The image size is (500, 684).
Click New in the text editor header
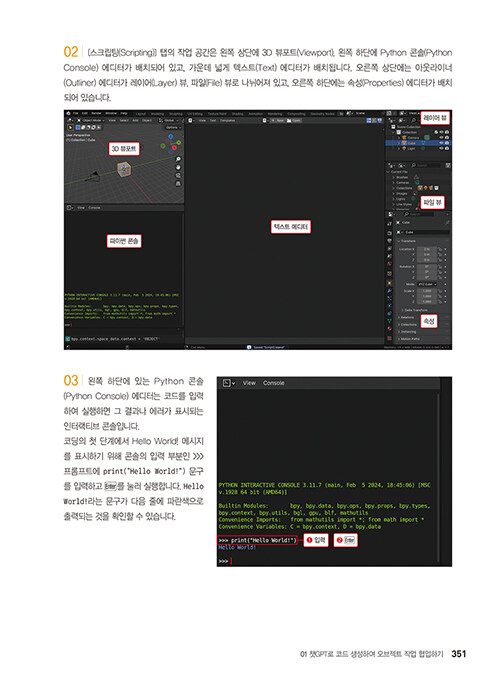(278, 120)
